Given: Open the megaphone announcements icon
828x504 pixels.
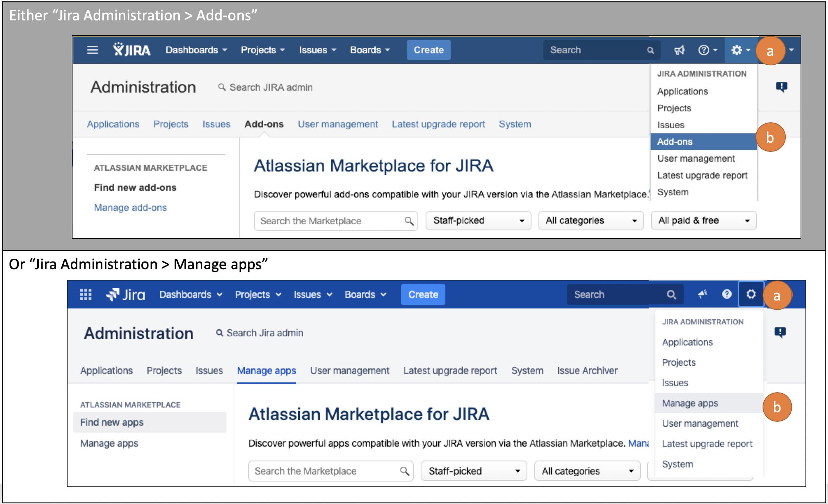Looking at the screenshot, I should coord(679,50).
